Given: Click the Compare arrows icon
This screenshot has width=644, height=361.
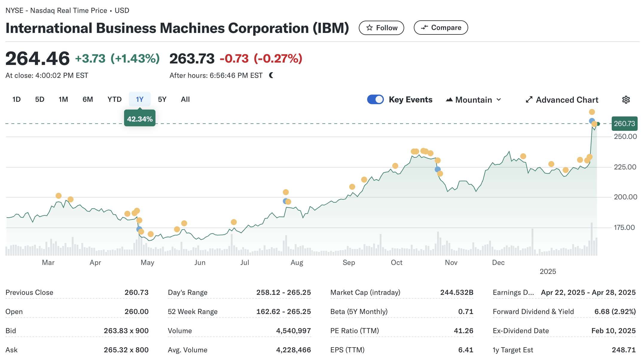Looking at the screenshot, I should pyautogui.click(x=424, y=28).
